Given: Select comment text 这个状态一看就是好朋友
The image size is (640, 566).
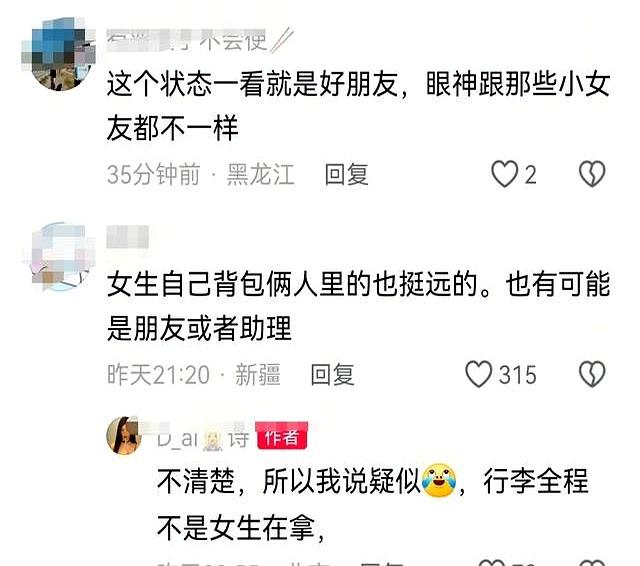Looking at the screenshot, I should (253, 84).
